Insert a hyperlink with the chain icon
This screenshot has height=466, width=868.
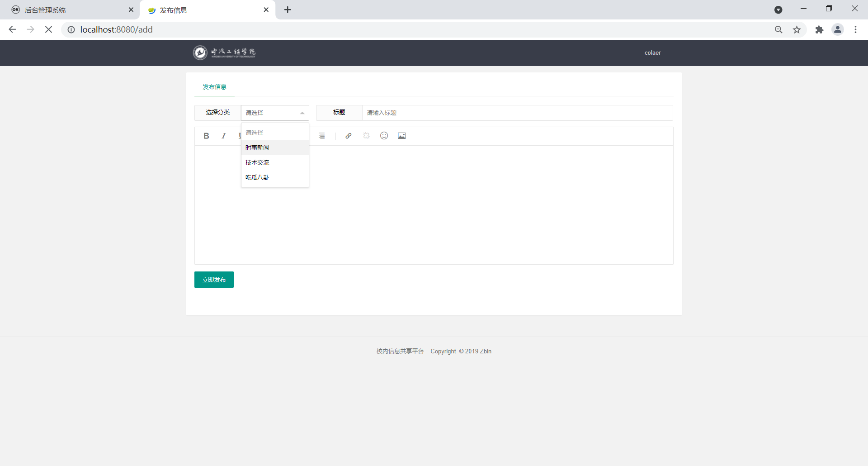click(349, 136)
